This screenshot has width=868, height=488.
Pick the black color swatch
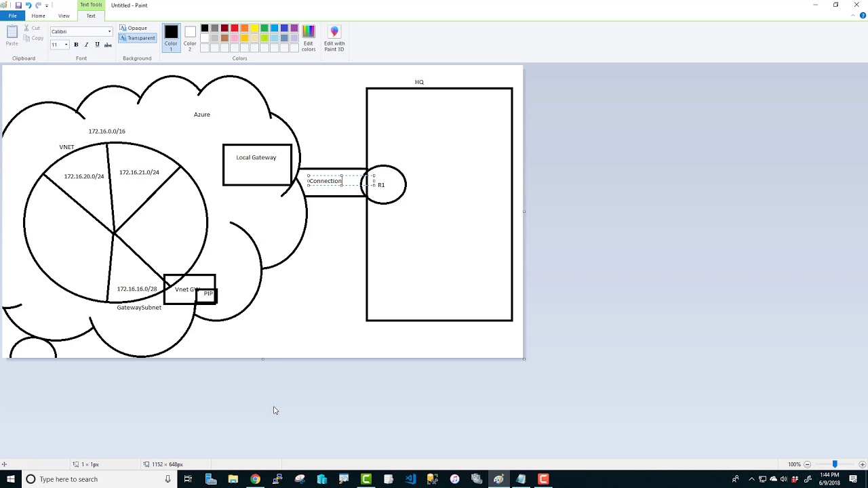tap(205, 28)
